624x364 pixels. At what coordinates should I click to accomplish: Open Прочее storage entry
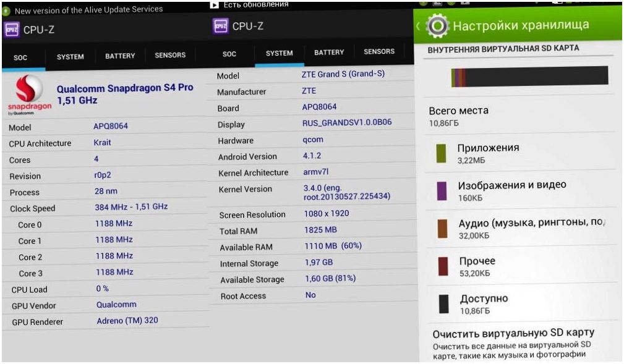pos(523,266)
